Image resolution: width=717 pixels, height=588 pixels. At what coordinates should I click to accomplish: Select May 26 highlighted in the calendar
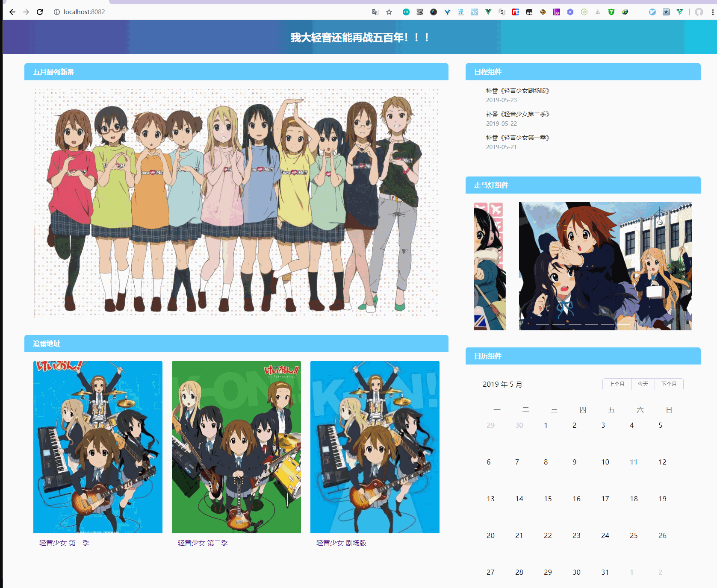(662, 535)
